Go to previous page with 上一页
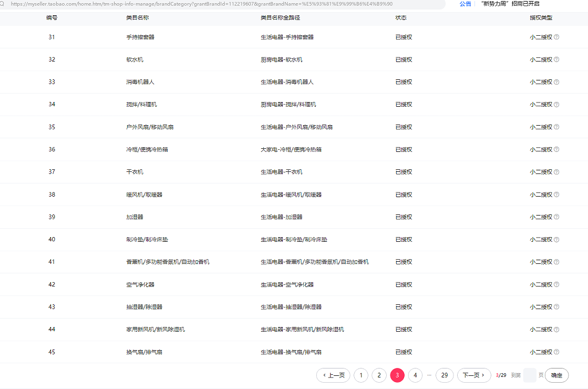The width and height of the screenshot is (588, 389). click(x=333, y=375)
